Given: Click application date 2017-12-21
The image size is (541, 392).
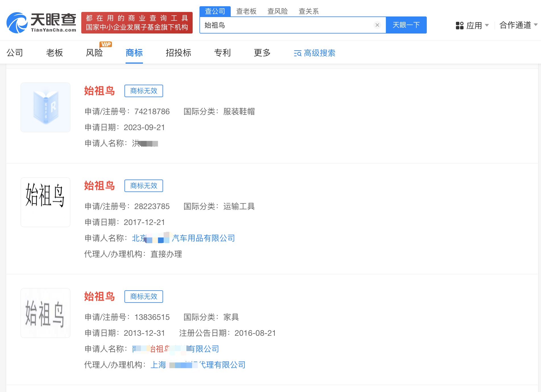Looking at the screenshot, I should tap(144, 222).
